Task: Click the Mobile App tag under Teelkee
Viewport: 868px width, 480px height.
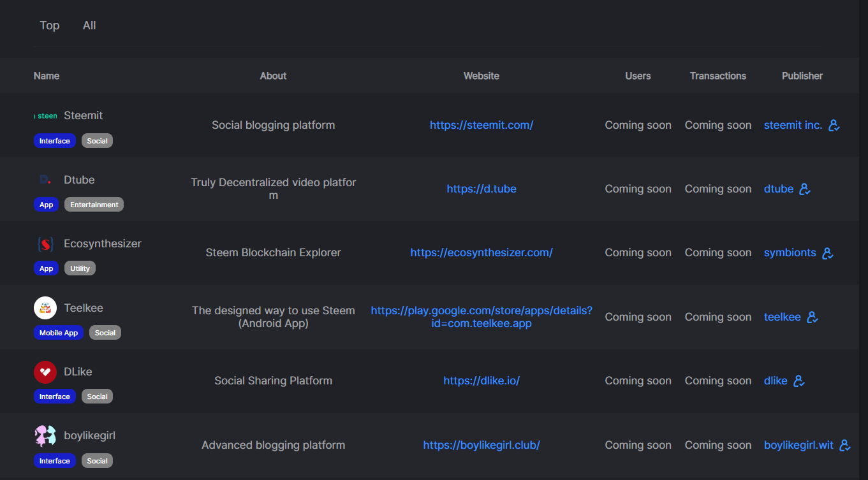Action: [59, 333]
